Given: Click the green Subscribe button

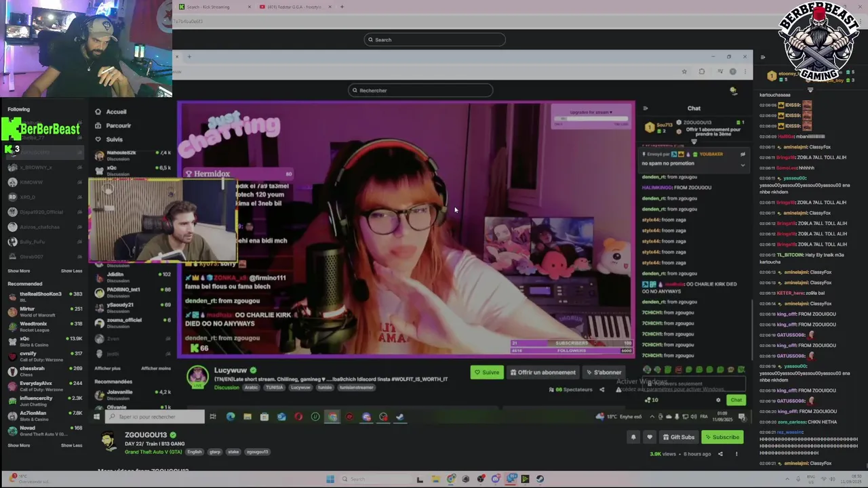Looking at the screenshot, I should pyautogui.click(x=722, y=437).
